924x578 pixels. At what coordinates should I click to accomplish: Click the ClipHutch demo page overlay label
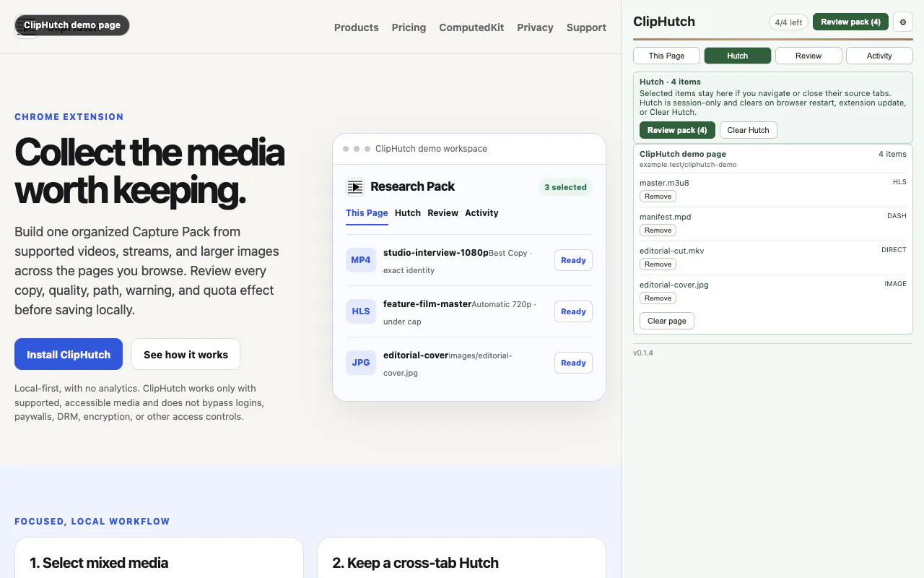(72, 25)
